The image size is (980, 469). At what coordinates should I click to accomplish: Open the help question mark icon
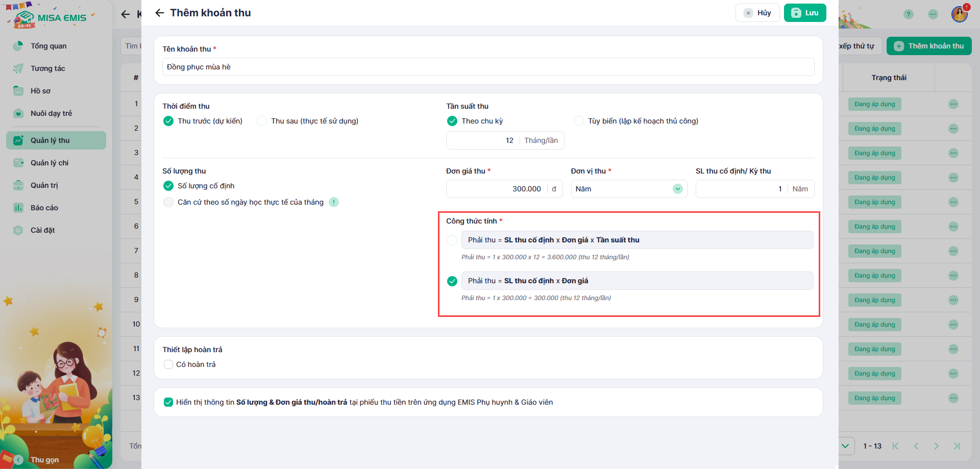(x=908, y=14)
